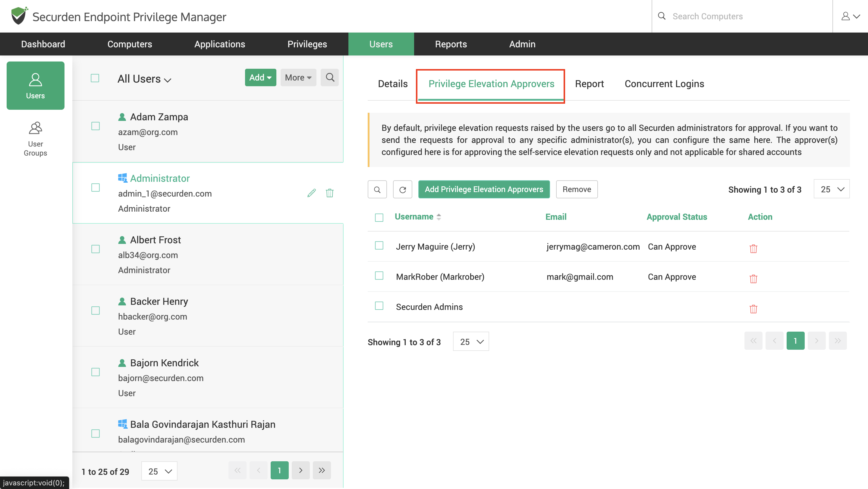Check the box next to Adam Zampa
This screenshot has height=489, width=868.
coord(95,126)
